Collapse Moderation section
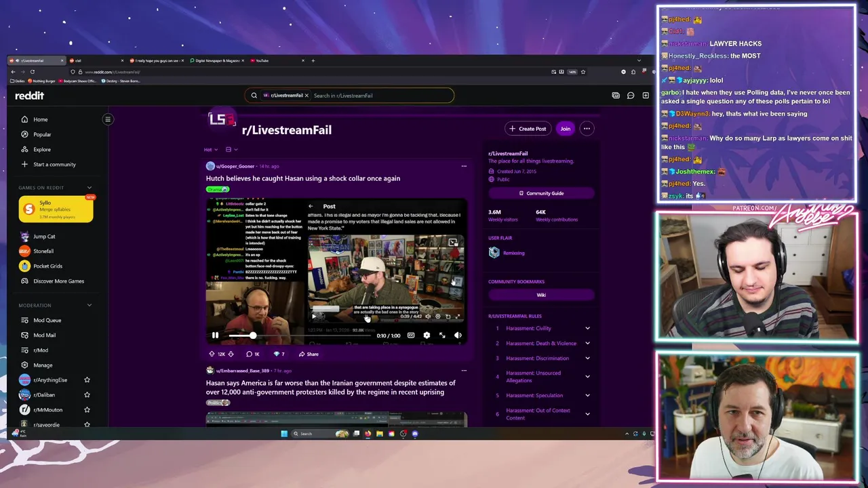Viewport: 868px width, 488px height. [89, 306]
